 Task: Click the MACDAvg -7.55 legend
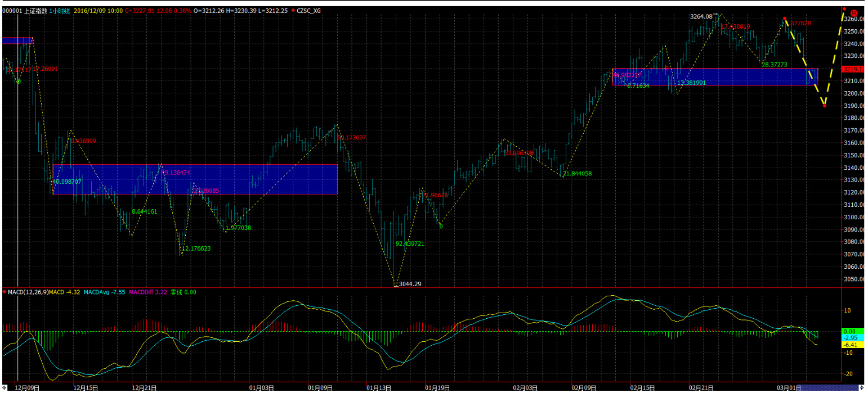click(x=105, y=292)
